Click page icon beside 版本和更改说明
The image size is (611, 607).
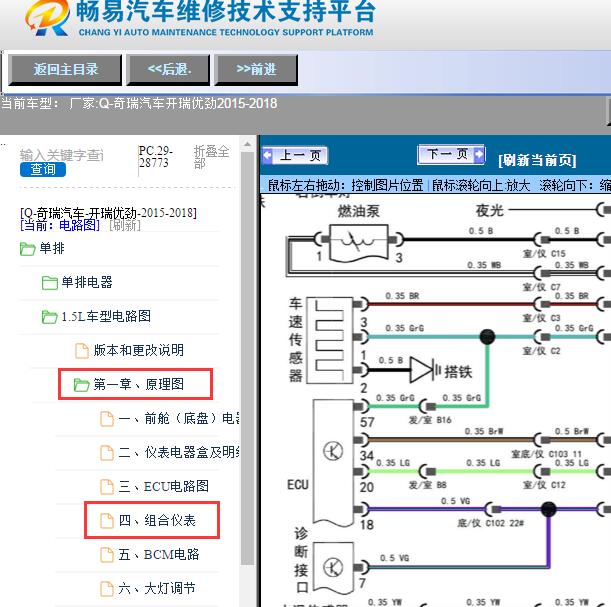pyautogui.click(x=81, y=351)
